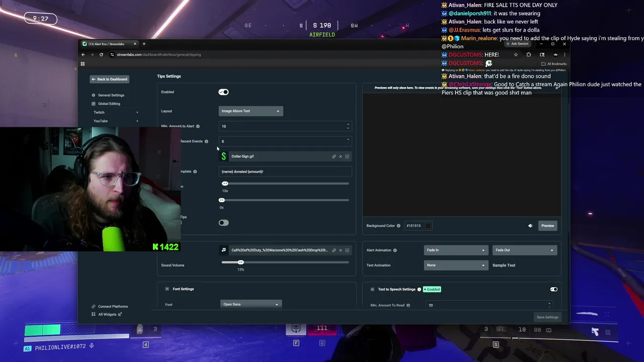The height and width of the screenshot is (362, 644).
Task: Click link icon on Call of Duty sound
Action: tap(334, 250)
